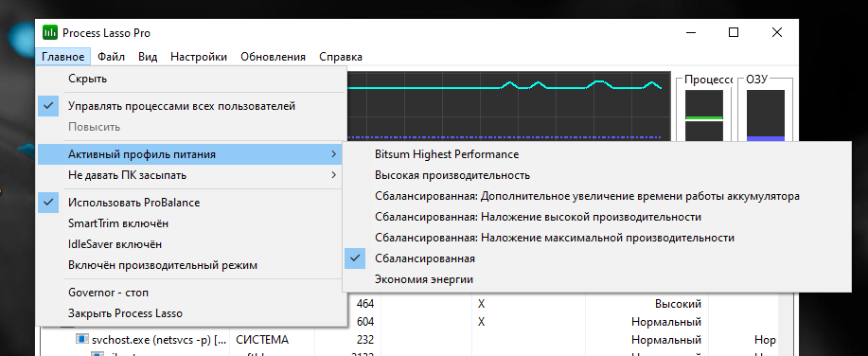The width and height of the screenshot is (868, 356).
Task: Open the Файл menu
Action: [112, 57]
